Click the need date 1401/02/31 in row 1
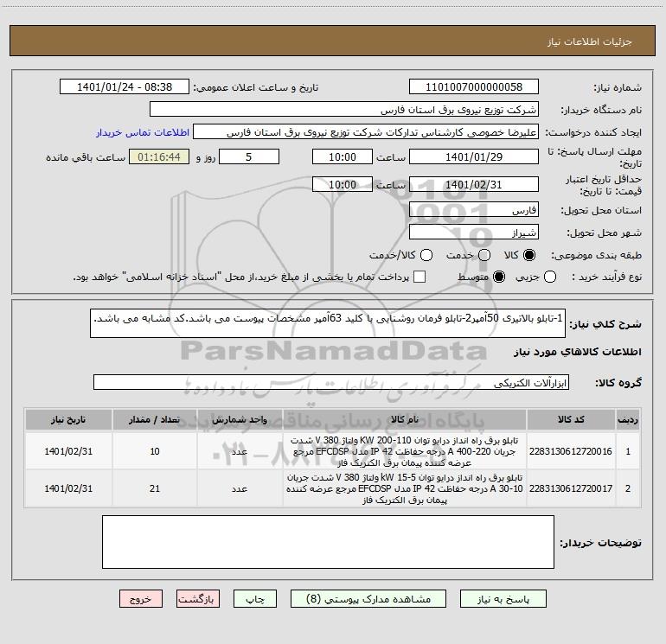Screen dimensions: 666x644 [x=68, y=451]
